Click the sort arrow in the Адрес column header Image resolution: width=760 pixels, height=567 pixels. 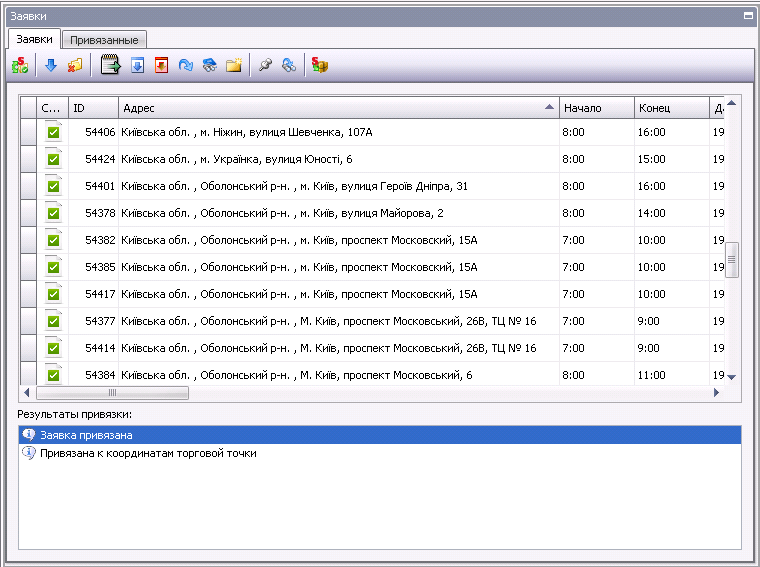tap(549, 107)
